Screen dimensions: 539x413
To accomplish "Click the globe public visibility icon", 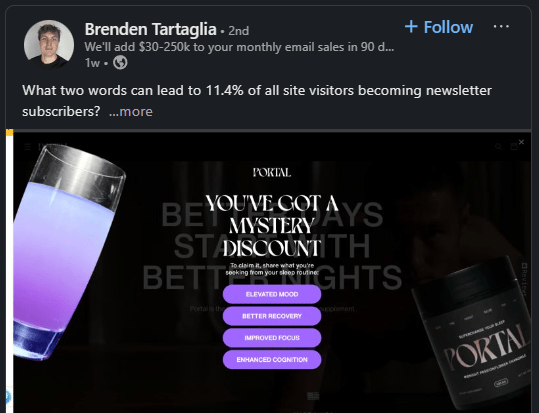I will tap(120, 63).
